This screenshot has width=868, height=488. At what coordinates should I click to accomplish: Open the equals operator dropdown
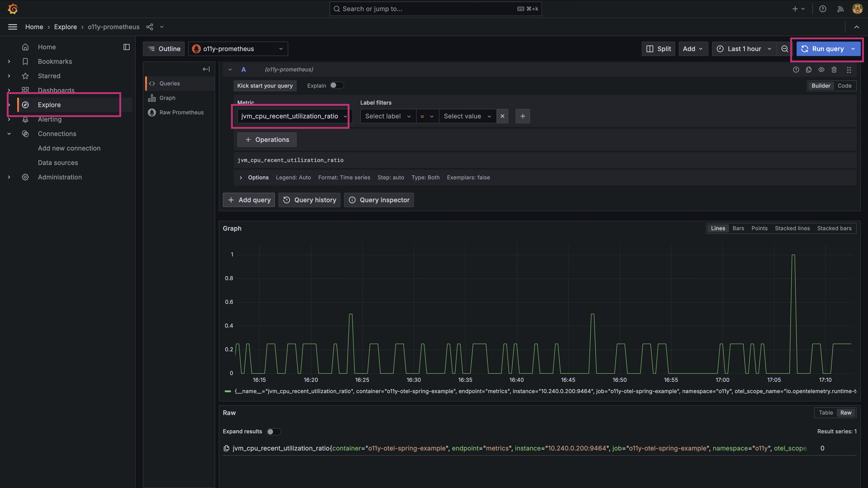427,116
